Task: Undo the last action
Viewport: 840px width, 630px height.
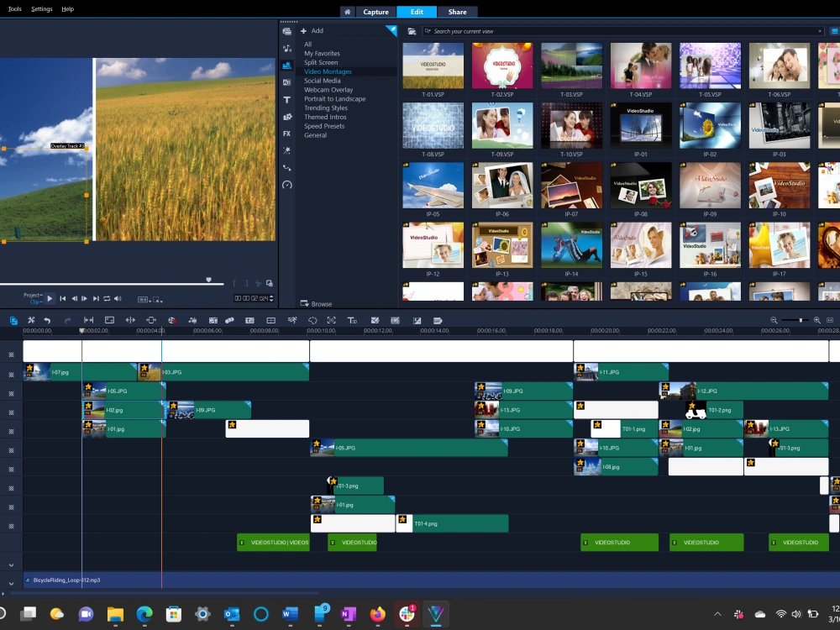Action: (x=47, y=320)
